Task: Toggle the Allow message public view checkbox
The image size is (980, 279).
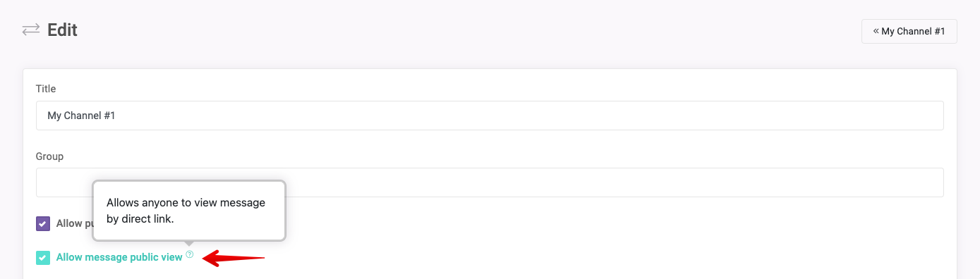Action: (x=43, y=258)
